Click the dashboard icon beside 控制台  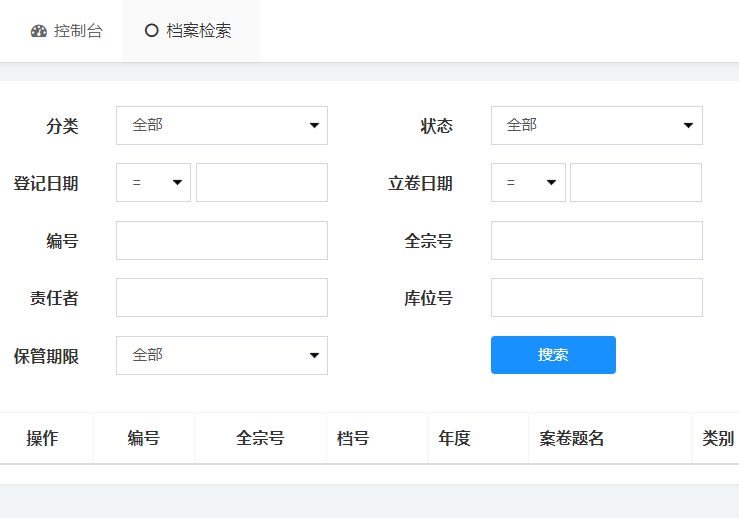(x=39, y=31)
